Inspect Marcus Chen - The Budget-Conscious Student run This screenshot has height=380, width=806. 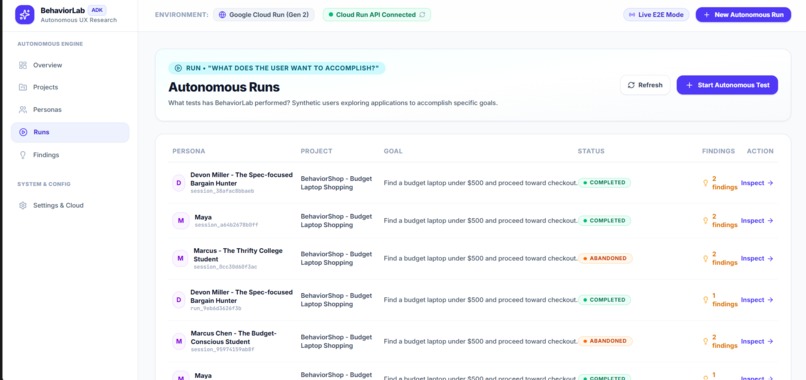click(x=757, y=341)
